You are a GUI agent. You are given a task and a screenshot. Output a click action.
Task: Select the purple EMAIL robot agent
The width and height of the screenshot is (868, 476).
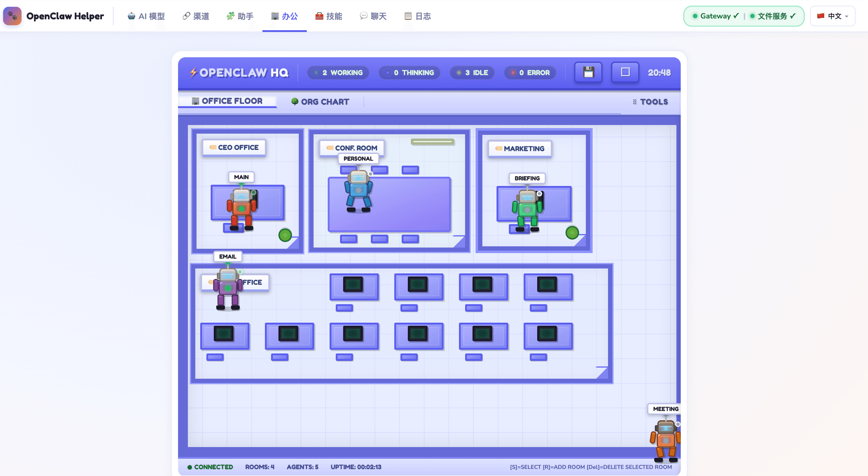click(228, 288)
